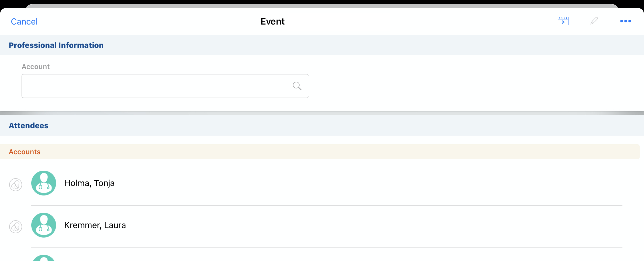The image size is (644, 261).
Task: Tap the gray sheet handle at top
Action: tap(322, 6)
